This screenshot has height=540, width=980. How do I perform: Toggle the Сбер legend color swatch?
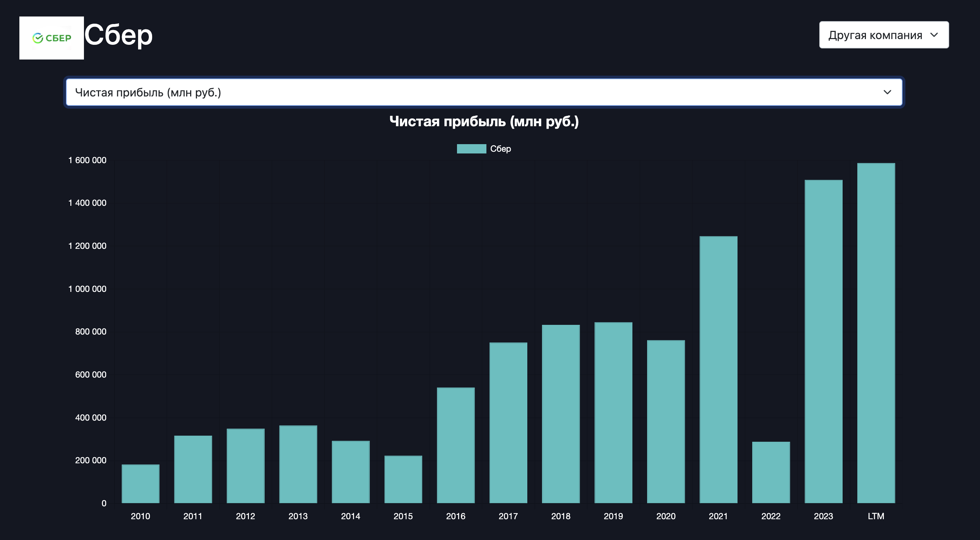tap(471, 149)
